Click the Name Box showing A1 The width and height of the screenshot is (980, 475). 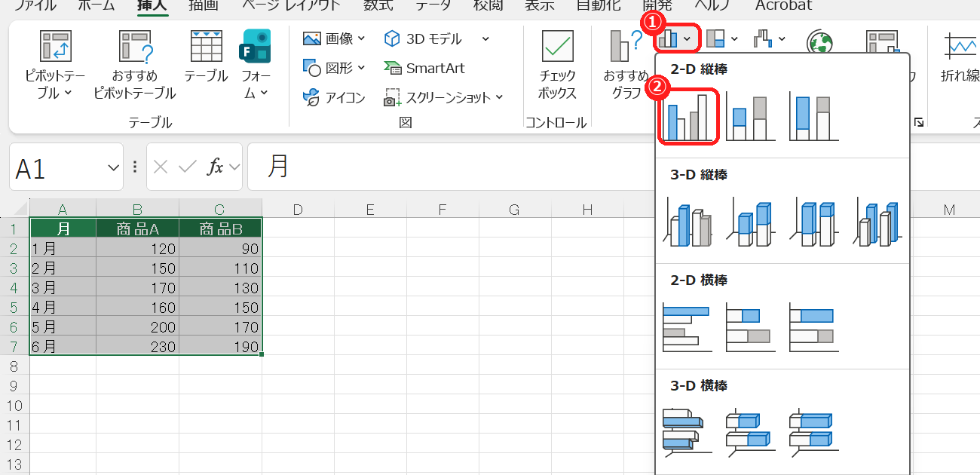tap(57, 167)
